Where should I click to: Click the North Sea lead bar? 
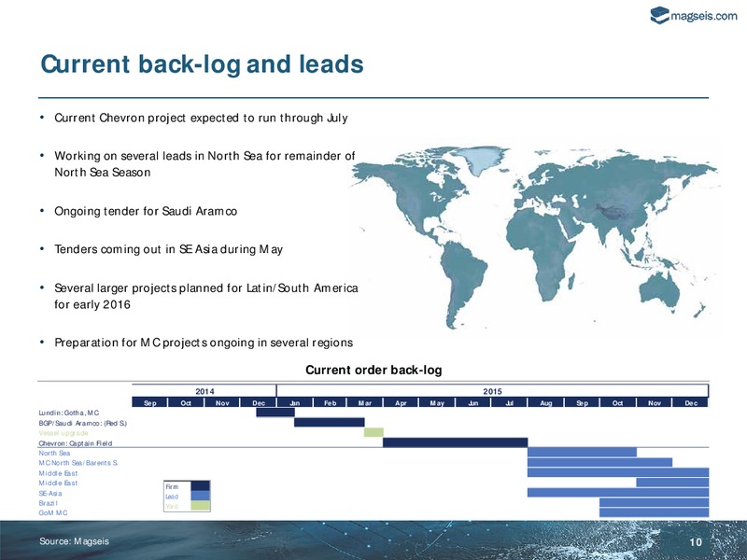coord(582,453)
